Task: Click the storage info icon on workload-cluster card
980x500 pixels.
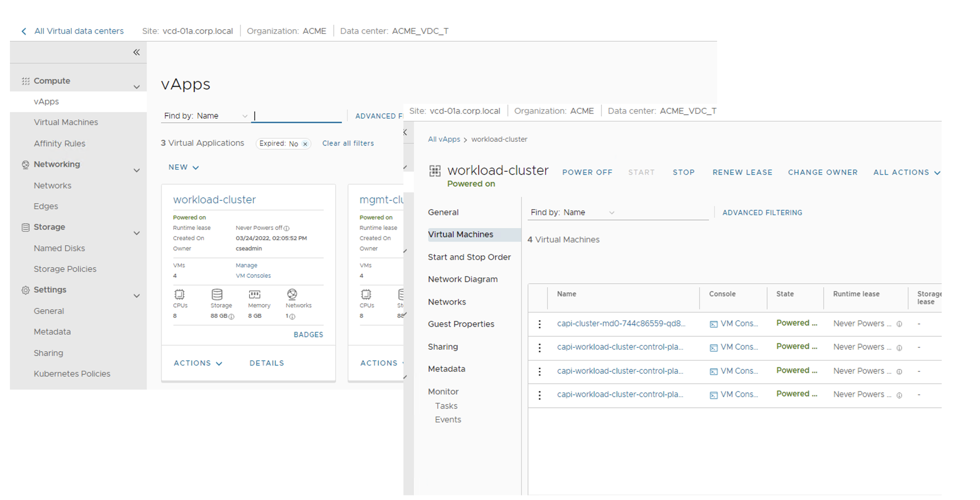Action: click(231, 316)
